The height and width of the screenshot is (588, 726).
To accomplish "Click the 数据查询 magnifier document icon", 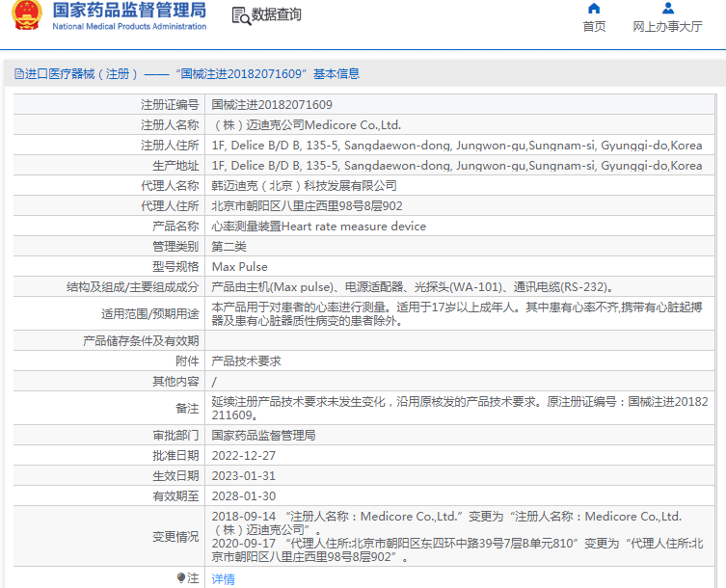I will pyautogui.click(x=240, y=15).
